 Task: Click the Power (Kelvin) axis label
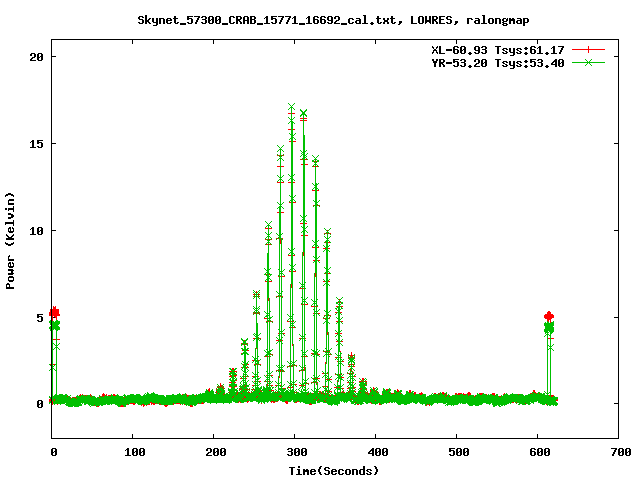tap(10, 241)
